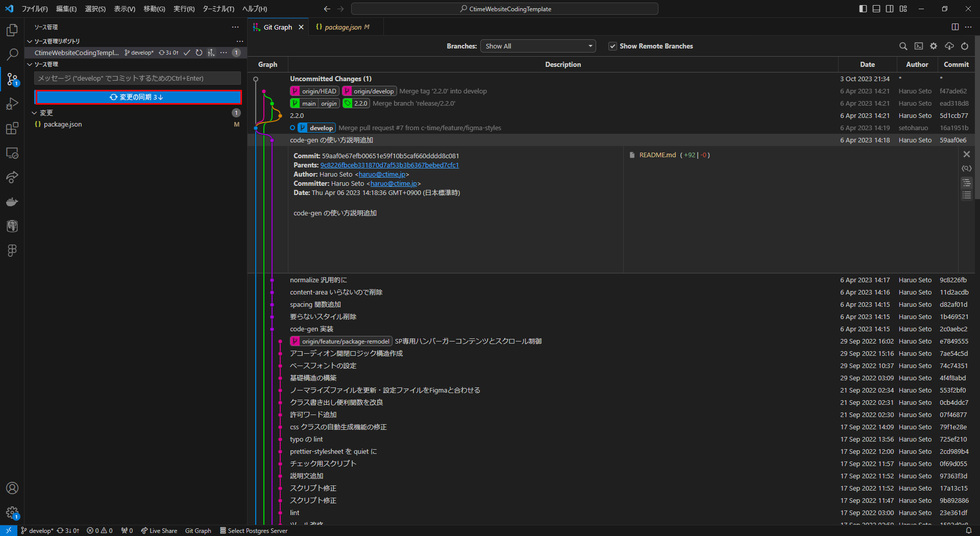Screen dimensions: 980x536
Task: Open terminal icon in Git Graph toolbar
Action: (x=918, y=46)
